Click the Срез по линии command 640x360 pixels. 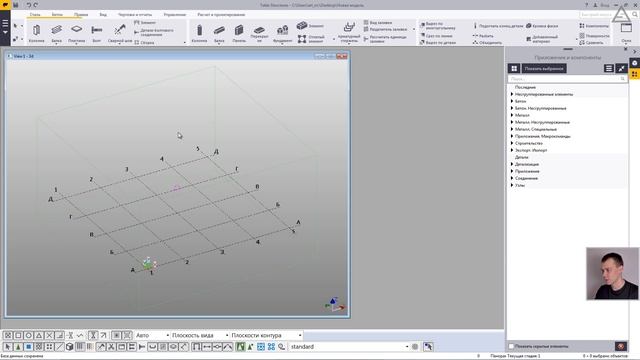coord(436,36)
